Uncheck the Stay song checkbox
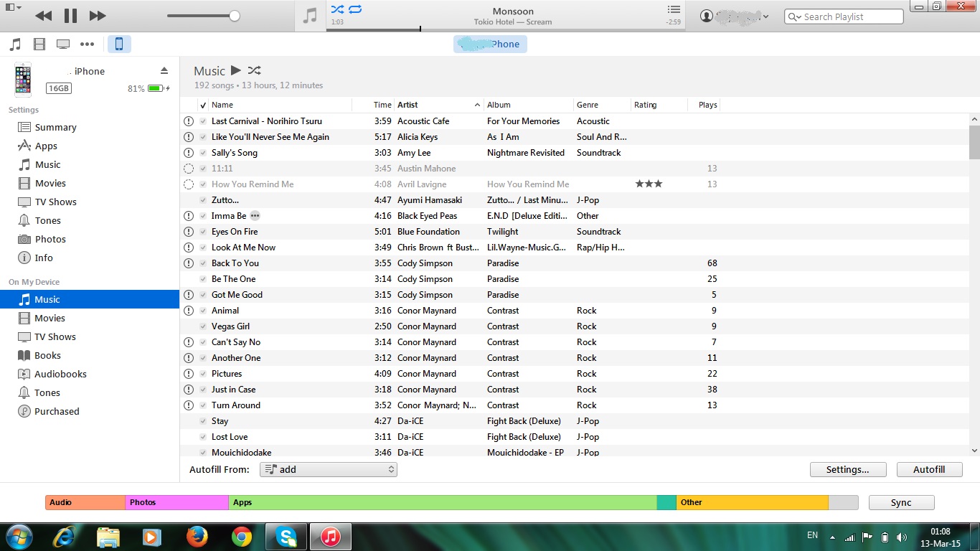The image size is (980, 551). pos(203,421)
